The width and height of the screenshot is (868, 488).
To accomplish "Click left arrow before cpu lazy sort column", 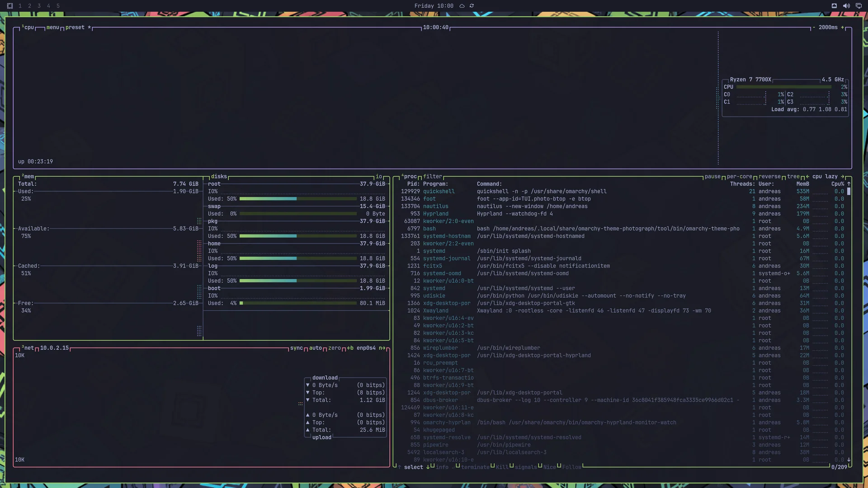I will tap(807, 177).
